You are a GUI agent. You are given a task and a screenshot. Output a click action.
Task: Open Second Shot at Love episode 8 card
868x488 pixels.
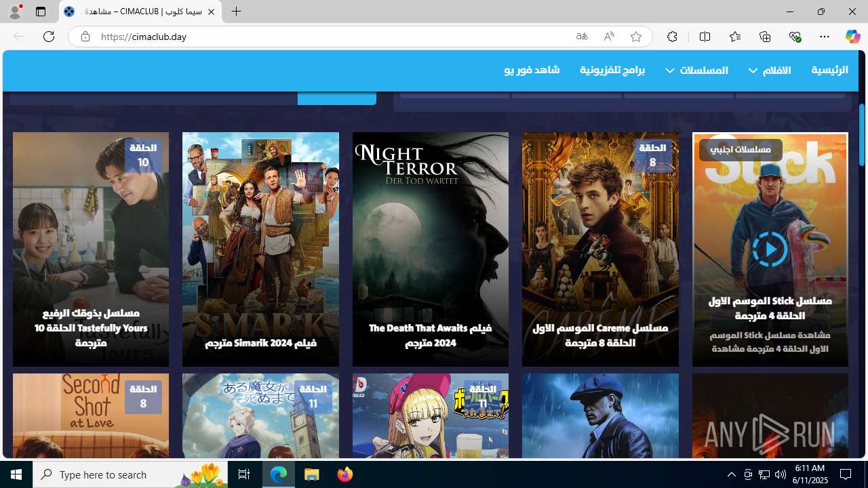click(91, 416)
